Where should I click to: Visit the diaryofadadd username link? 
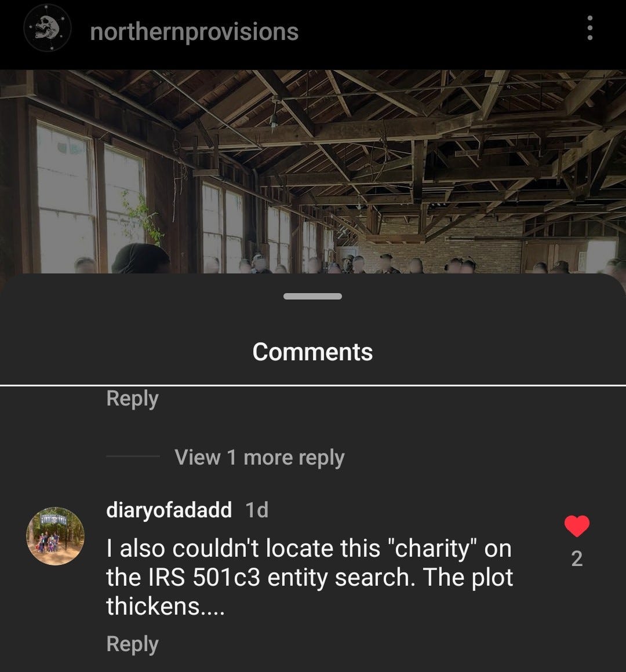click(x=169, y=510)
